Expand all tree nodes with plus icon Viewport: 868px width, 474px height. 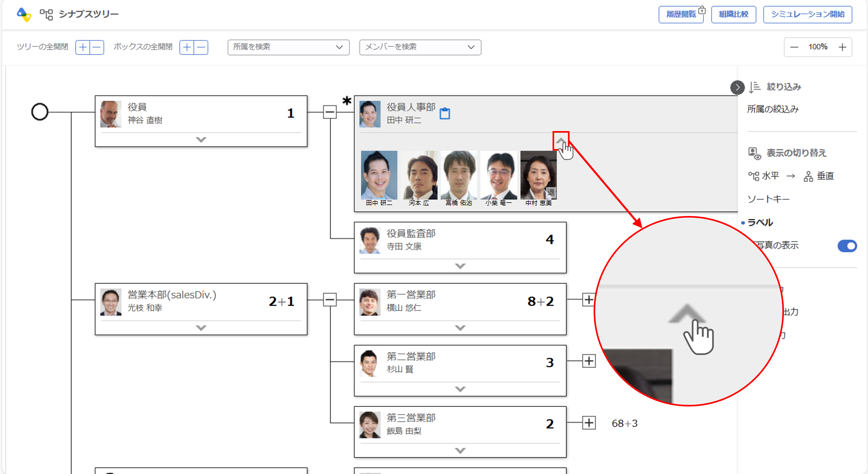[x=82, y=47]
